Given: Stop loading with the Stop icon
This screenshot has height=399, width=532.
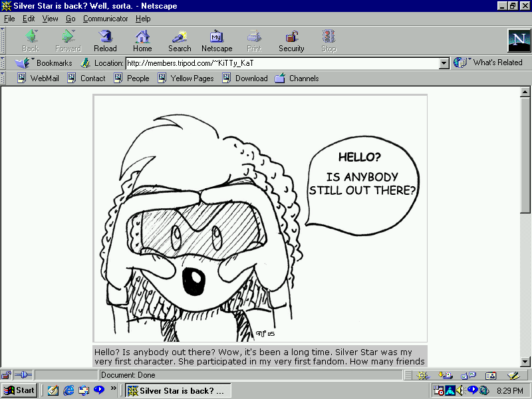Looking at the screenshot, I should point(329,41).
